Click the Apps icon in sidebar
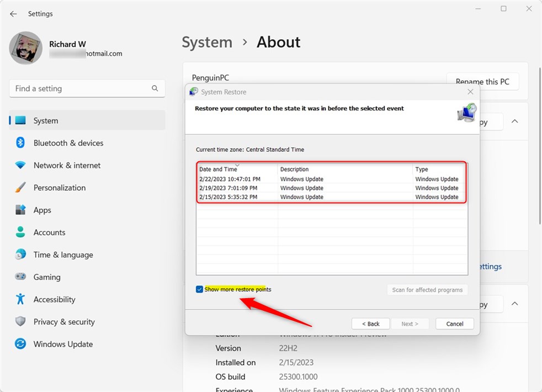The image size is (542, 392). point(20,210)
